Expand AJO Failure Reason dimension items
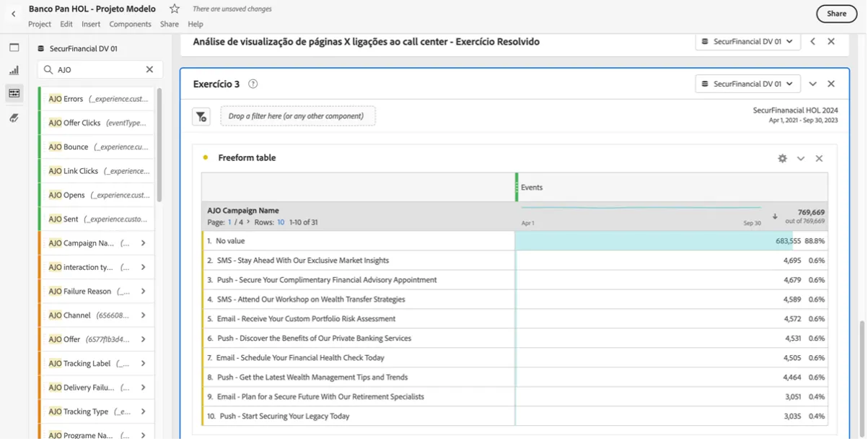 tap(143, 292)
